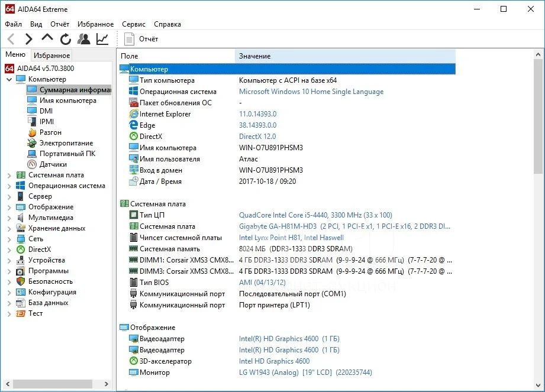Open the Файл menu
Image resolution: width=545 pixels, height=392 pixels.
click(13, 24)
